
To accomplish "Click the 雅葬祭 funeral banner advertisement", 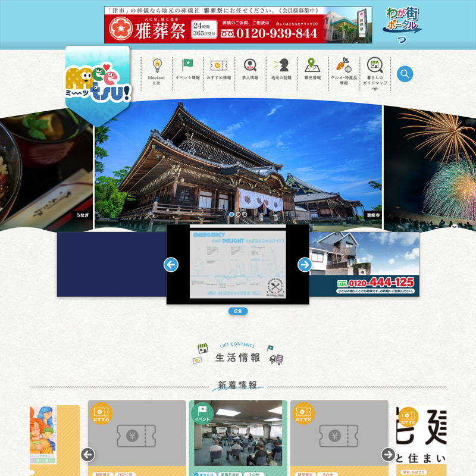I will (x=238, y=25).
